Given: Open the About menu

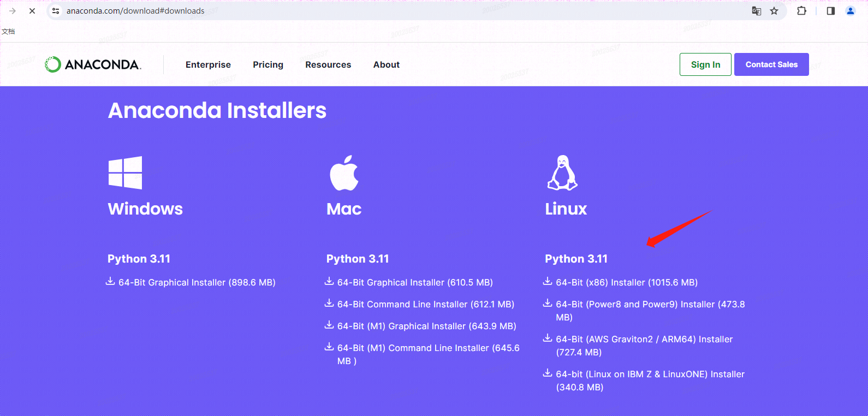Looking at the screenshot, I should [387, 64].
